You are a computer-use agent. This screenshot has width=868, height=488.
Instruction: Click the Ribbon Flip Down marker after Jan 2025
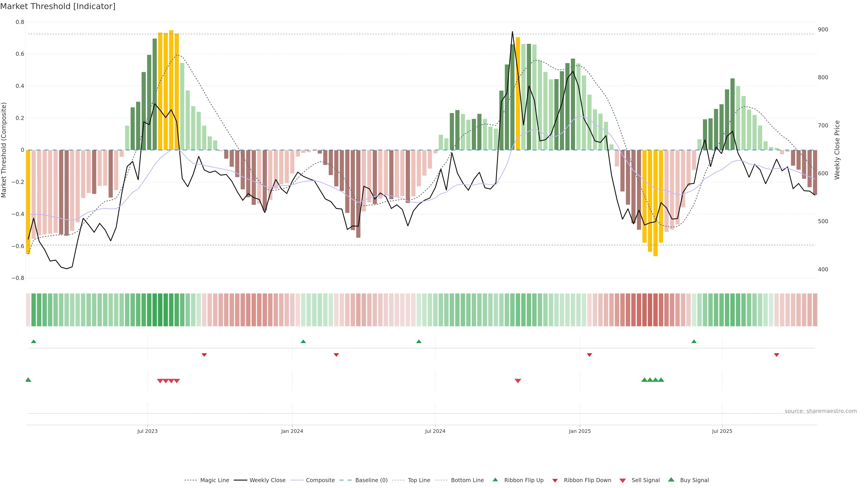pos(589,355)
